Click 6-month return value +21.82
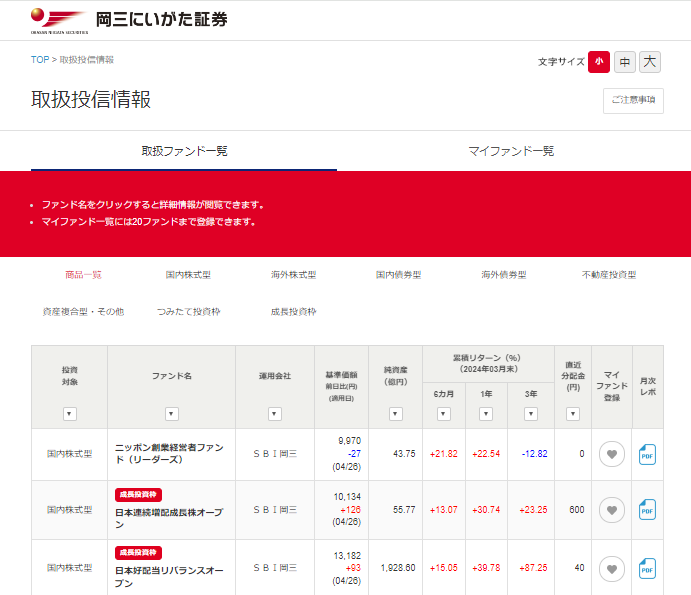Viewport: 691px width, 595px height. pos(444,454)
